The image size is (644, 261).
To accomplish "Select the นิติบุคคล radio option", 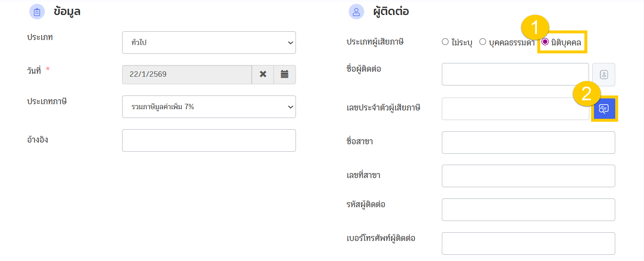I will tap(545, 42).
